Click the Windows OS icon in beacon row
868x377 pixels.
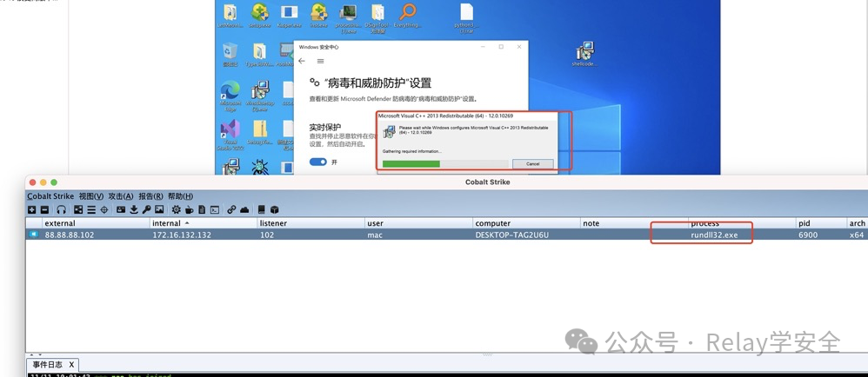[34, 235]
